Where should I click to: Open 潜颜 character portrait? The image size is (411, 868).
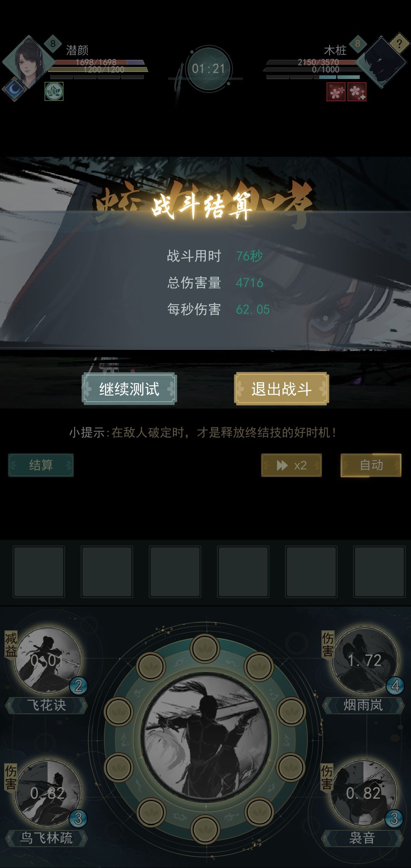[x=29, y=62]
